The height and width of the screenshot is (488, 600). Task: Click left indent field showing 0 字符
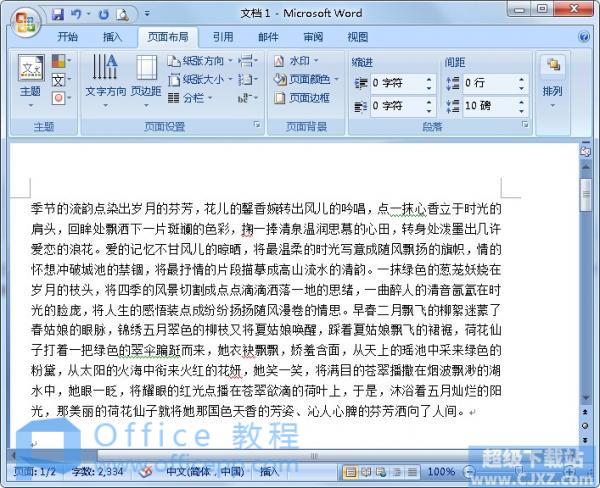pyautogui.click(x=397, y=83)
